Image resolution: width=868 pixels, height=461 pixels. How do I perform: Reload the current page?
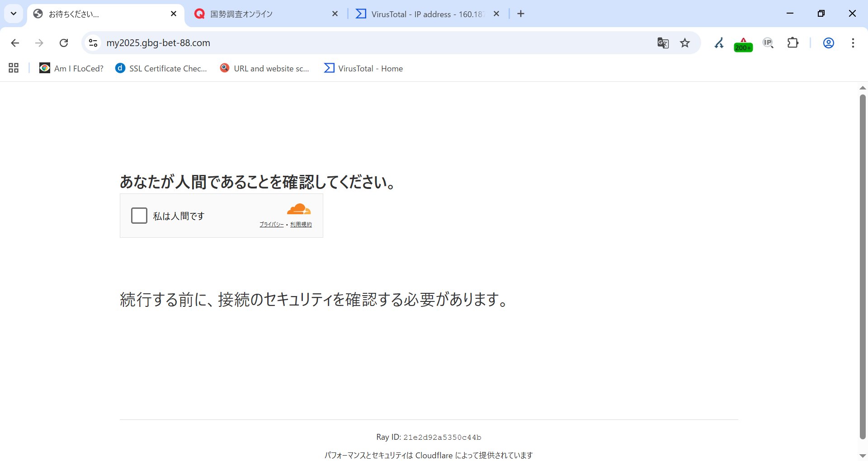pos(64,43)
